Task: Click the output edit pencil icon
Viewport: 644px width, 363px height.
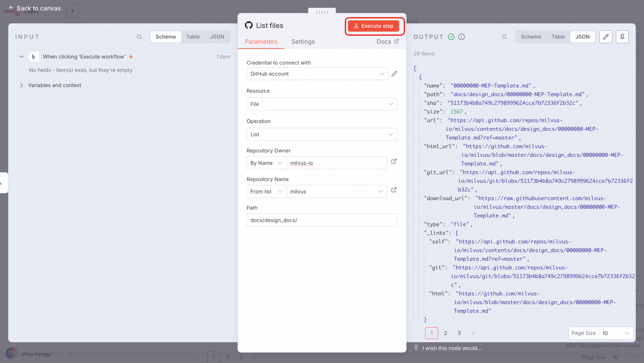Action: point(605,37)
